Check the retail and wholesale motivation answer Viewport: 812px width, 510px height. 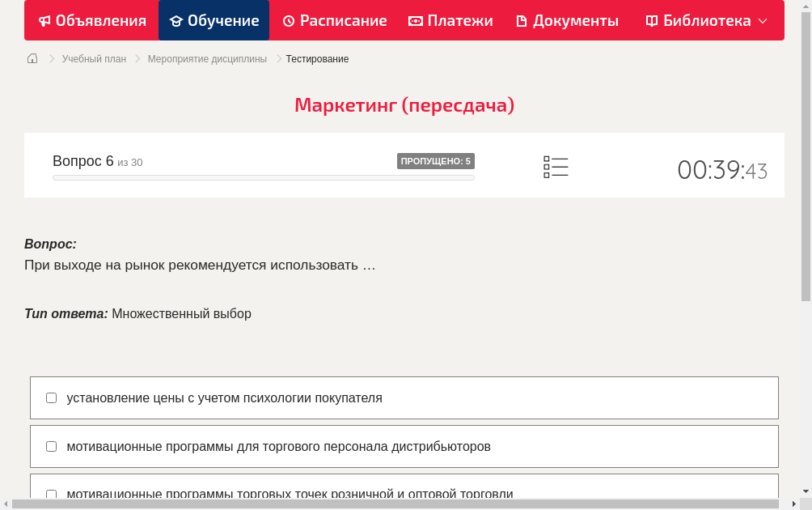(51, 495)
